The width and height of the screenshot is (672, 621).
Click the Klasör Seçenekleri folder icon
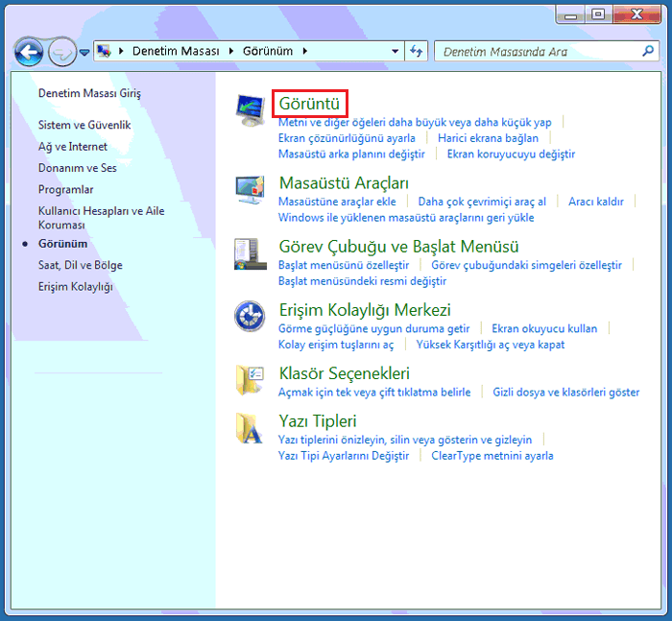pyautogui.click(x=250, y=380)
